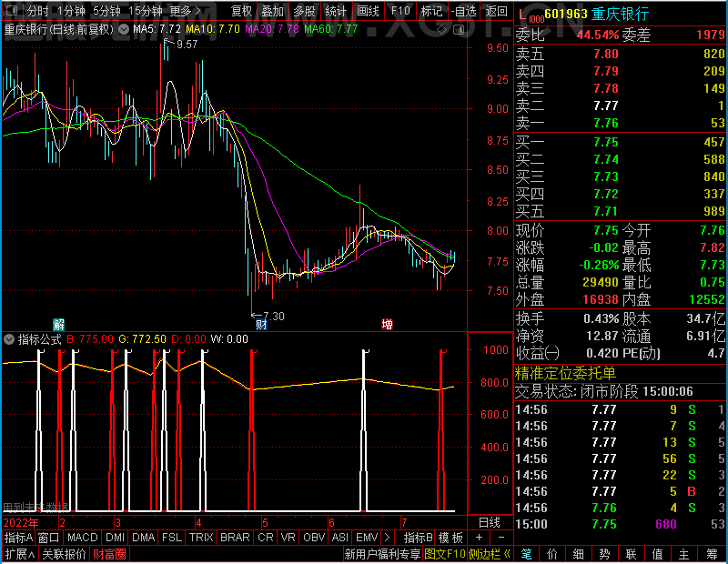Click the panel layout icon left of 分时
Screen dimensions: 728x564
[12, 10]
